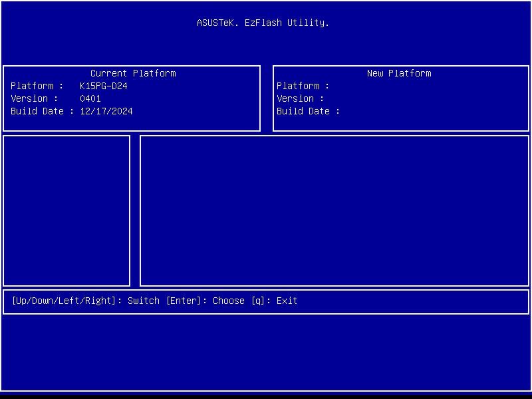Viewport: 532px width, 399px height.
Task: Click the Platform label in New Platform
Action: pos(303,86)
